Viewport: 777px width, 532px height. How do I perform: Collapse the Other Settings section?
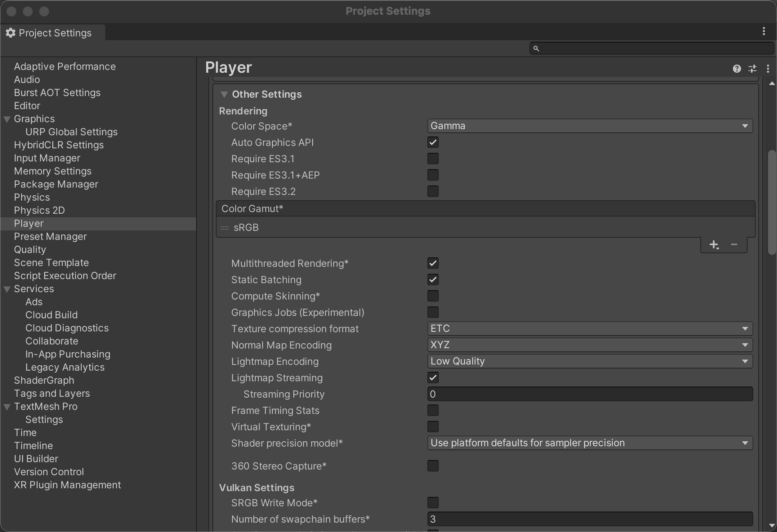pyautogui.click(x=224, y=94)
